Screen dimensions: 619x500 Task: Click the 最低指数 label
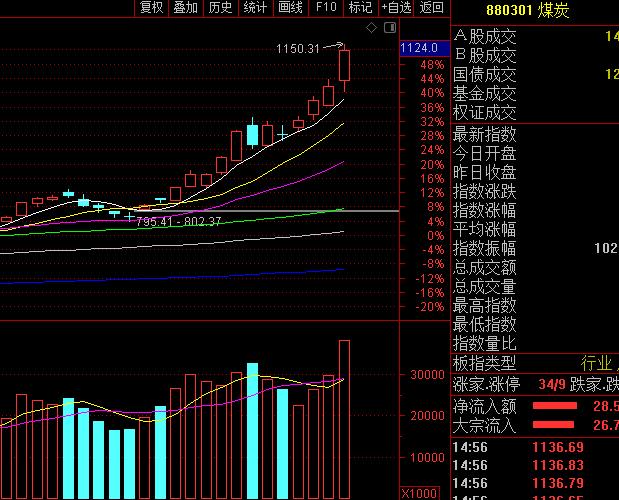(x=484, y=324)
